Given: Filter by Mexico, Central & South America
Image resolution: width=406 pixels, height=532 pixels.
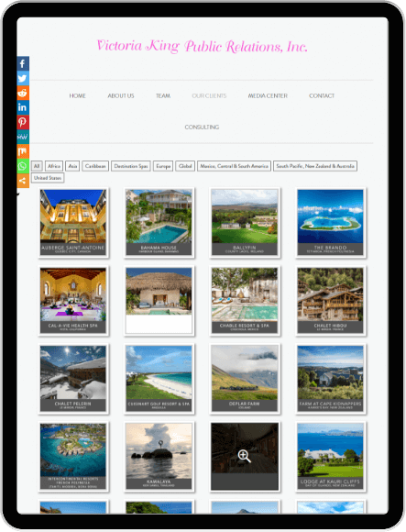Looking at the screenshot, I should 235,166.
